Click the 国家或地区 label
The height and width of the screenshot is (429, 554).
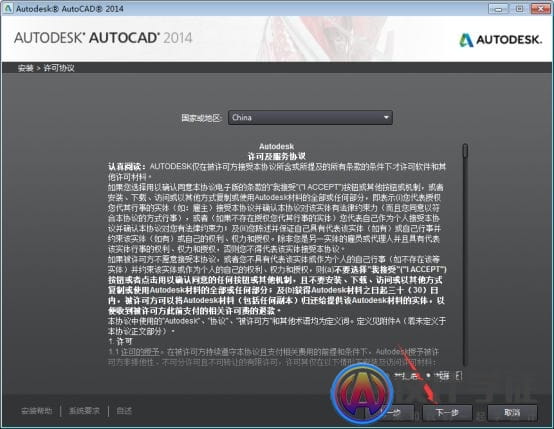pyautogui.click(x=201, y=118)
